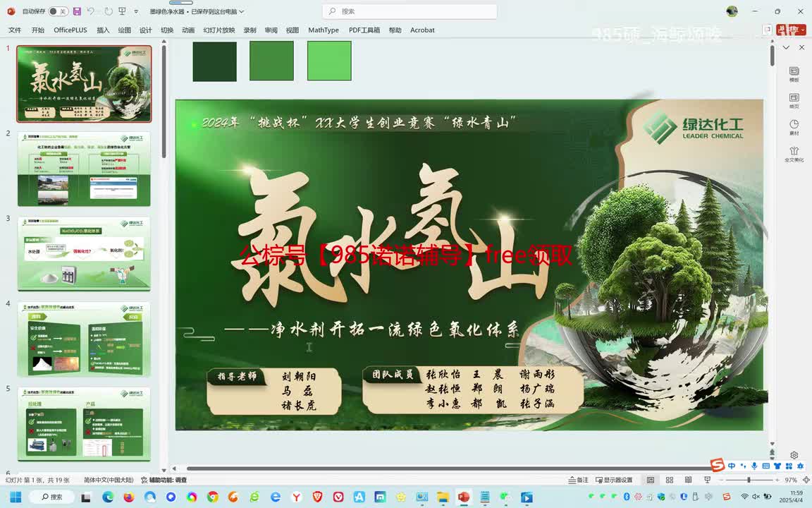The height and width of the screenshot is (508, 812).
Task: Open Sogou soft keyboard icon
Action: (x=766, y=466)
